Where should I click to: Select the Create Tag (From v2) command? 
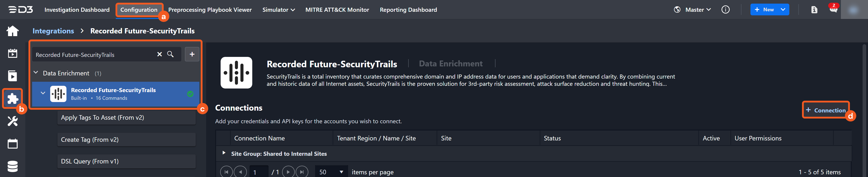[126, 140]
